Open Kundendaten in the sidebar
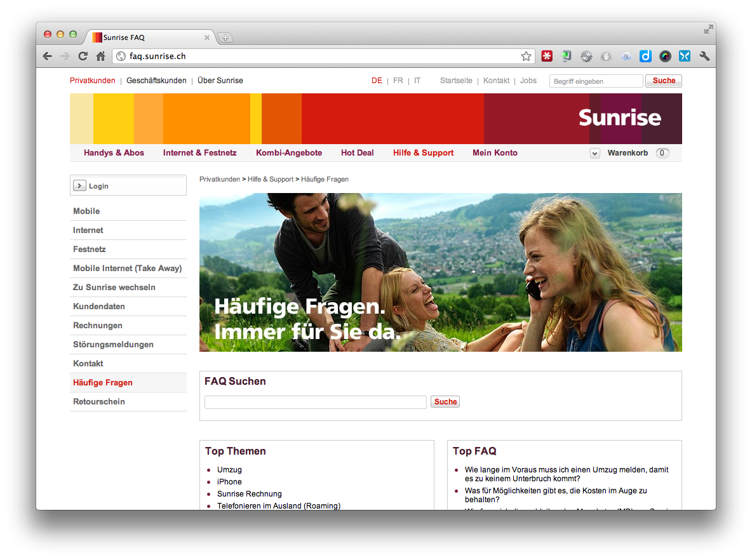 128,307
